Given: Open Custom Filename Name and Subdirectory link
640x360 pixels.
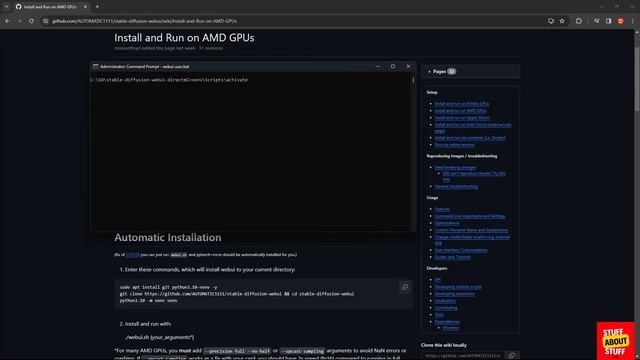Looking at the screenshot, I should point(471,230).
